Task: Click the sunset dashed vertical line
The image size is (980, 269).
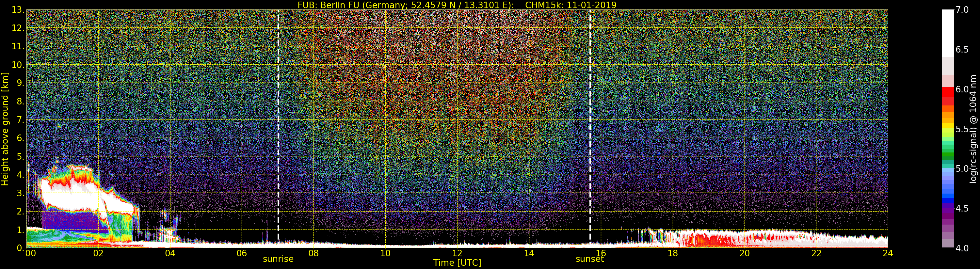Action: (x=590, y=126)
